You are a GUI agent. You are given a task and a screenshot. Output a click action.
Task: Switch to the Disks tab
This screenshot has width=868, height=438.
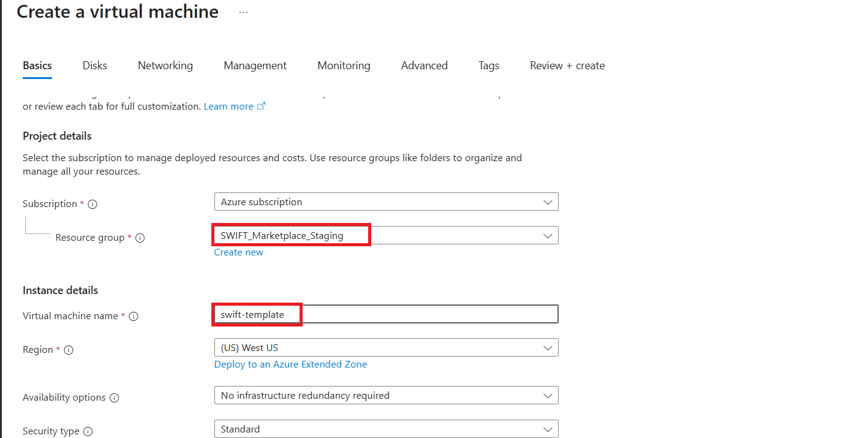pos(95,66)
